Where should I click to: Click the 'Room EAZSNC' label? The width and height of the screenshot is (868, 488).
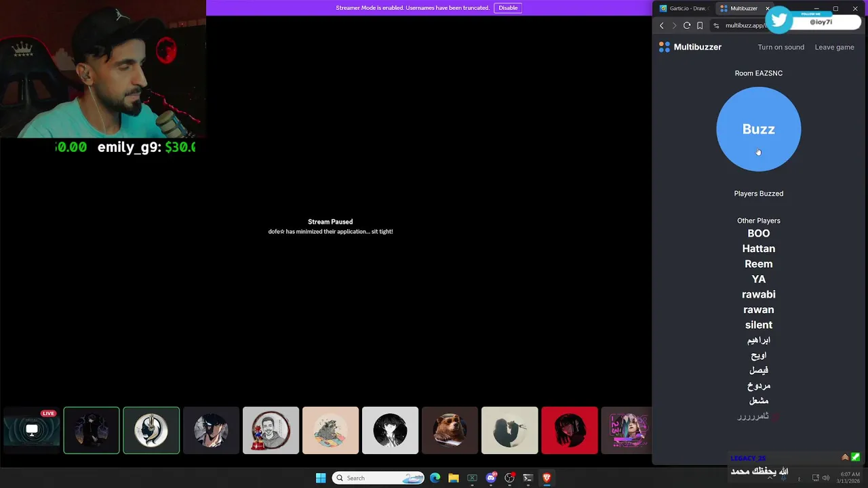click(x=758, y=73)
